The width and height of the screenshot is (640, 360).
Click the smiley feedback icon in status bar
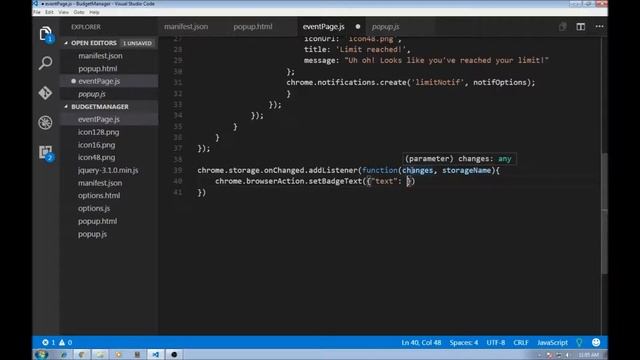pos(596,342)
